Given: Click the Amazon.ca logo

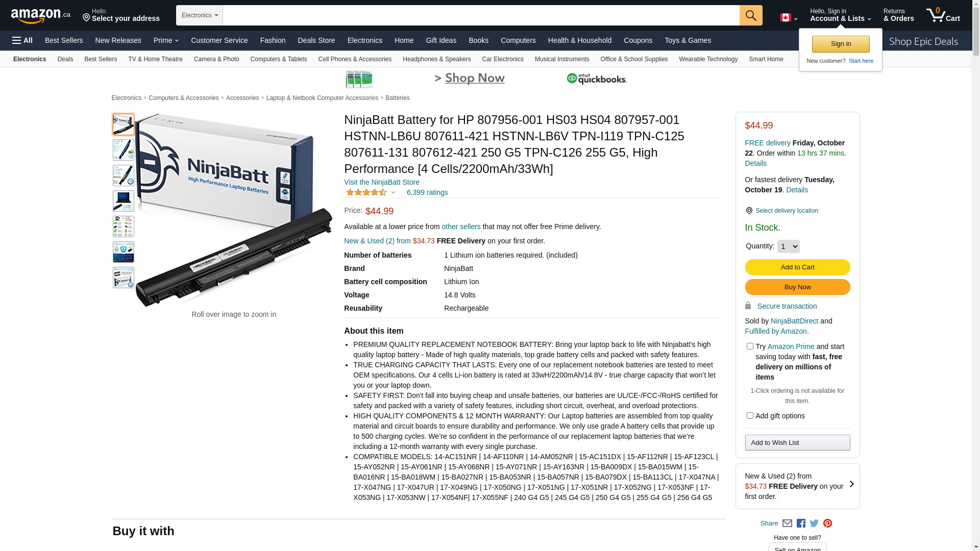Looking at the screenshot, I should coord(41,16).
